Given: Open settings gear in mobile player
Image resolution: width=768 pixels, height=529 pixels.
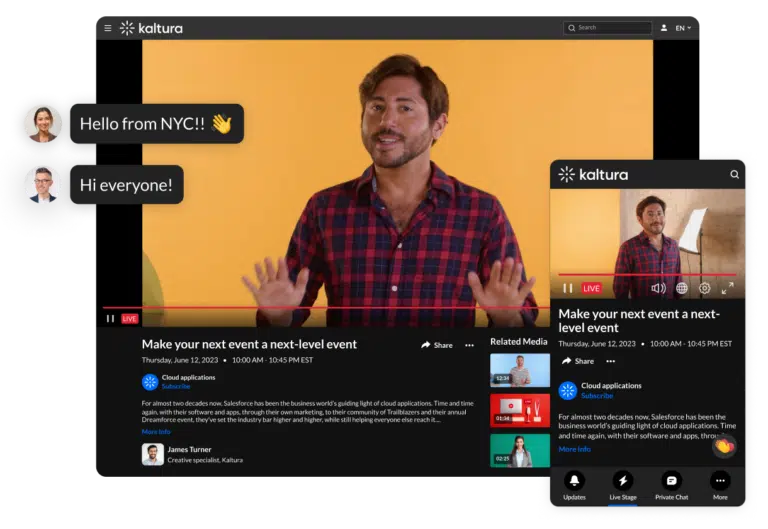Looking at the screenshot, I should click(705, 288).
